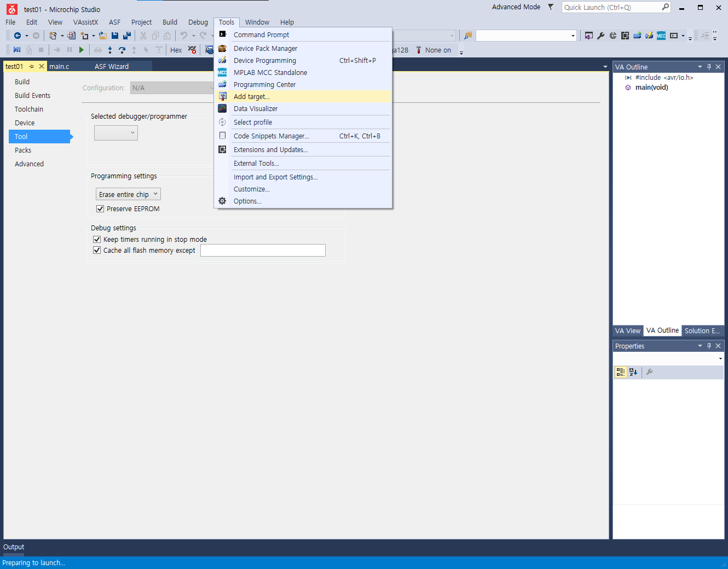The height and width of the screenshot is (569, 728).
Task: Open the find combo box dropdown arrow
Action: 573,36
